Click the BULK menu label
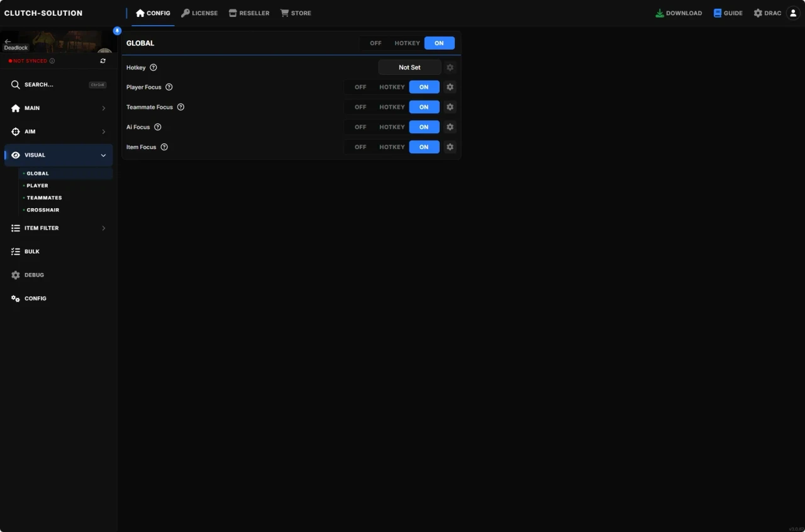The height and width of the screenshot is (532, 805). pos(32,252)
